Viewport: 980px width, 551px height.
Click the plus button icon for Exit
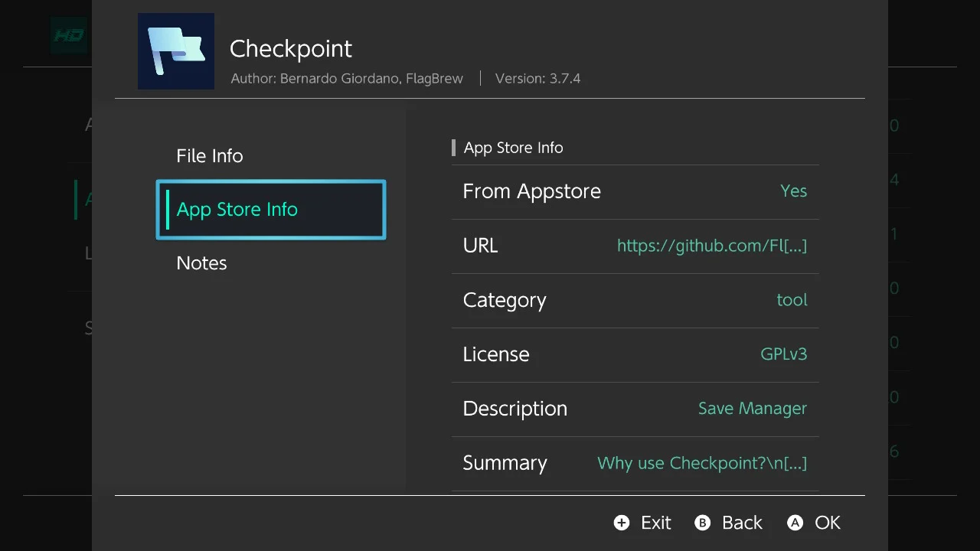pyautogui.click(x=622, y=523)
